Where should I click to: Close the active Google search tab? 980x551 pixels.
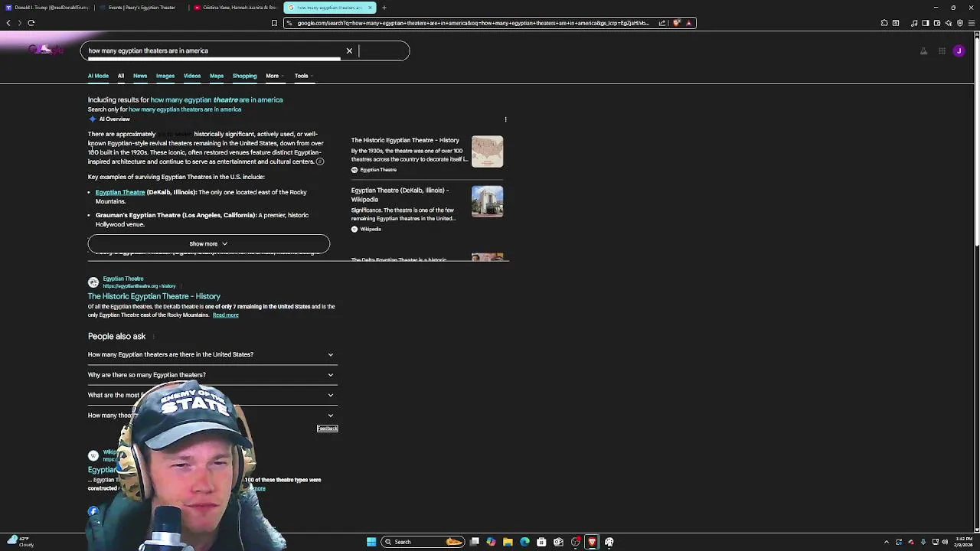tap(370, 8)
